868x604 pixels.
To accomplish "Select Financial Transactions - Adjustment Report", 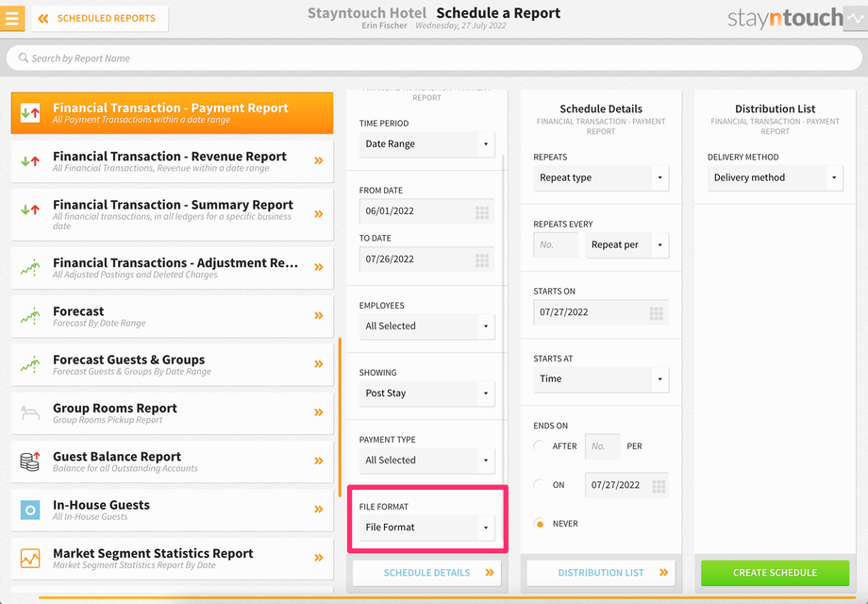I will coord(172,267).
